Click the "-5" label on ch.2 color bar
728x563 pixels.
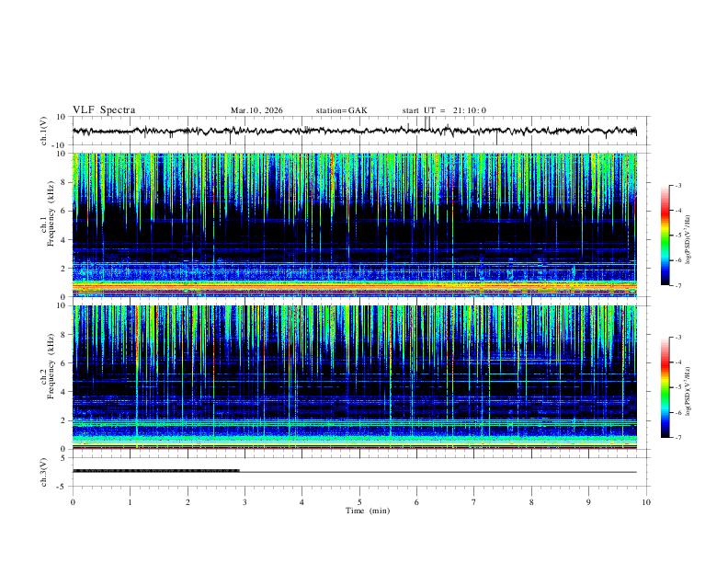(677, 387)
